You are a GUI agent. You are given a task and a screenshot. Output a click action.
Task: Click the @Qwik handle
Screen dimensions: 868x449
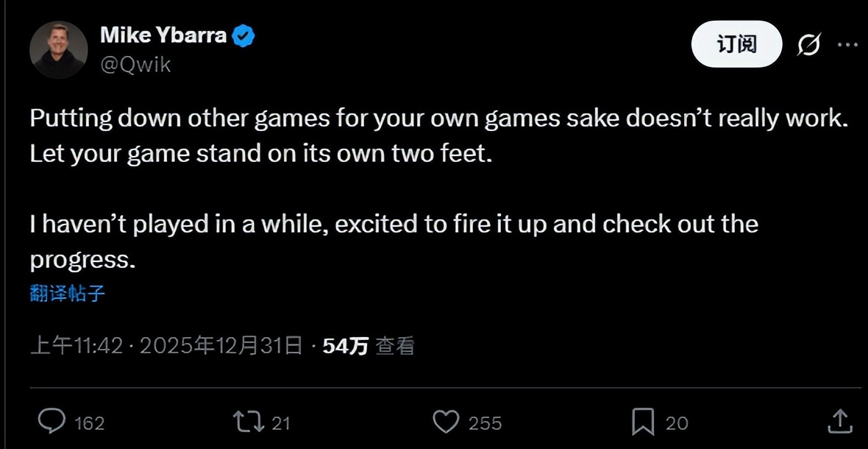(x=135, y=65)
